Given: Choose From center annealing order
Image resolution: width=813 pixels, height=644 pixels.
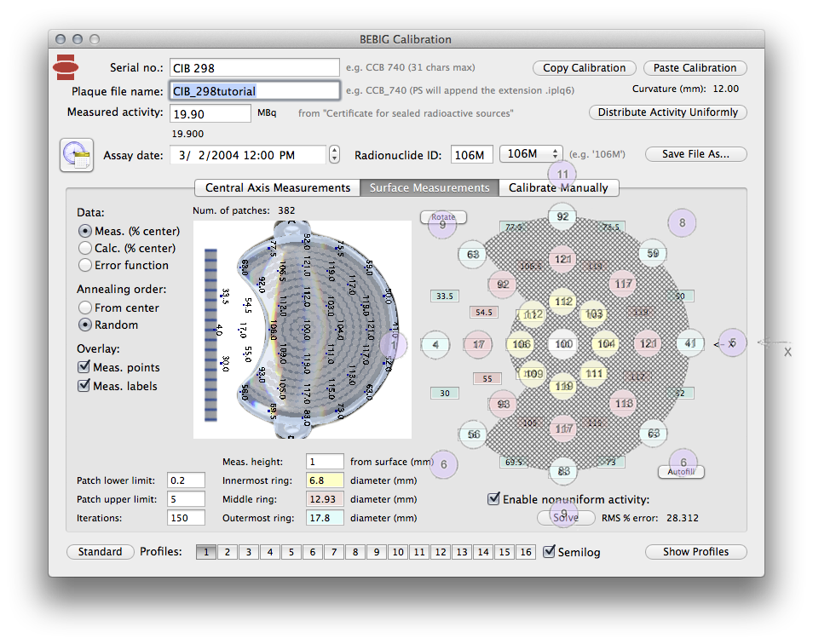Looking at the screenshot, I should [x=85, y=308].
